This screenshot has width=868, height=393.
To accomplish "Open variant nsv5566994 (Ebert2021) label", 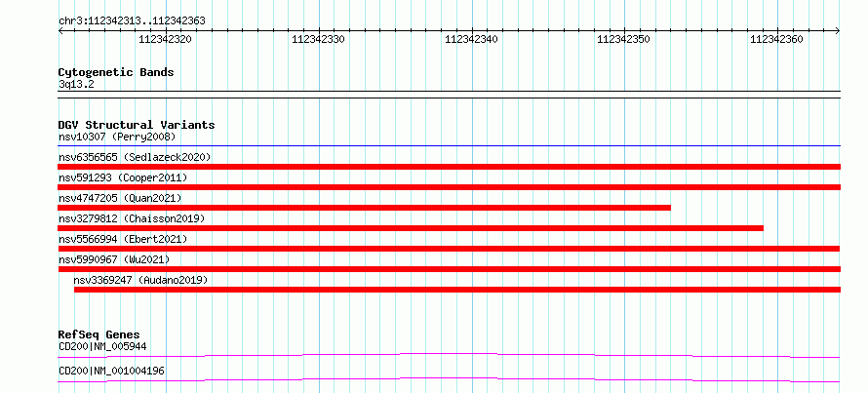I will tap(123, 239).
